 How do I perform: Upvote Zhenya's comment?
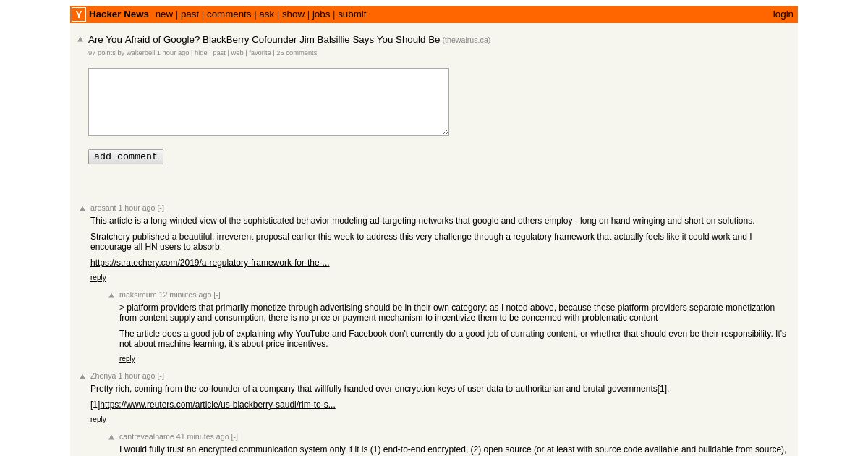click(82, 376)
